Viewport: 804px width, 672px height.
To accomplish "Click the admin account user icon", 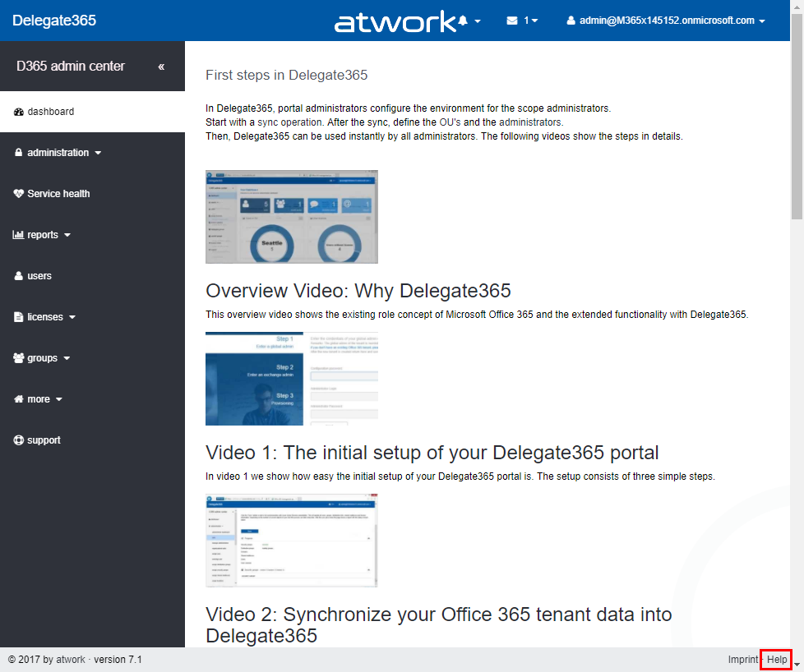I will tap(571, 21).
